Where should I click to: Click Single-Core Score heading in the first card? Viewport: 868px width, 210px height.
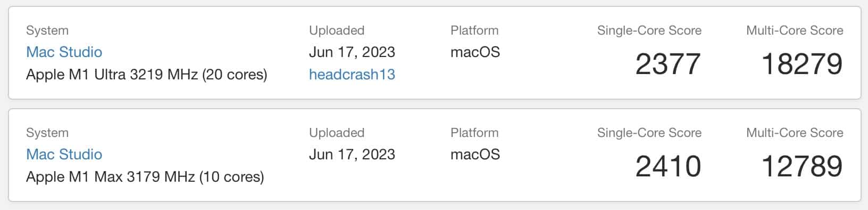click(x=649, y=30)
